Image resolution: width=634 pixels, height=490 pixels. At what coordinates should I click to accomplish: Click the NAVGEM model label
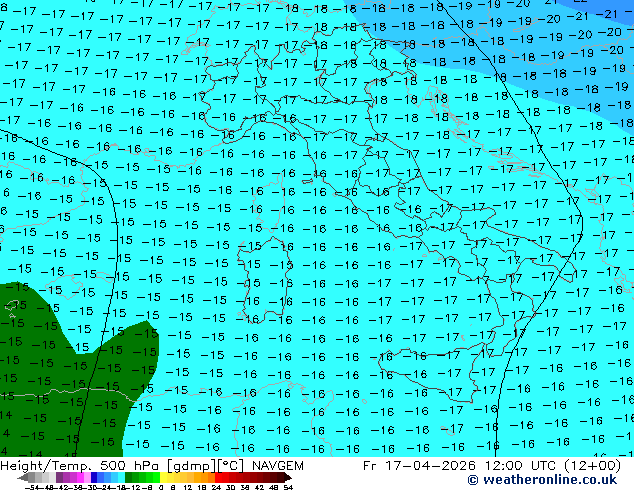coord(278,466)
